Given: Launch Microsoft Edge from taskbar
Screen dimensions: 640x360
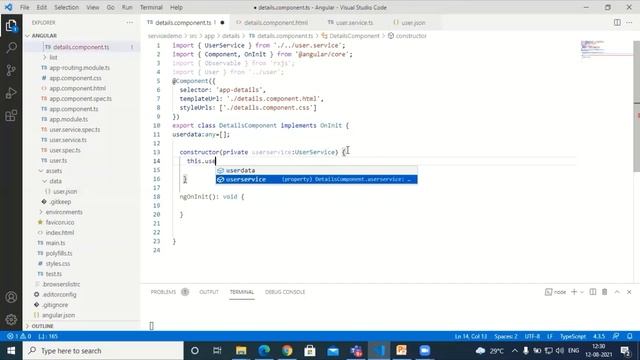Looking at the screenshot, I should (x=264, y=351).
